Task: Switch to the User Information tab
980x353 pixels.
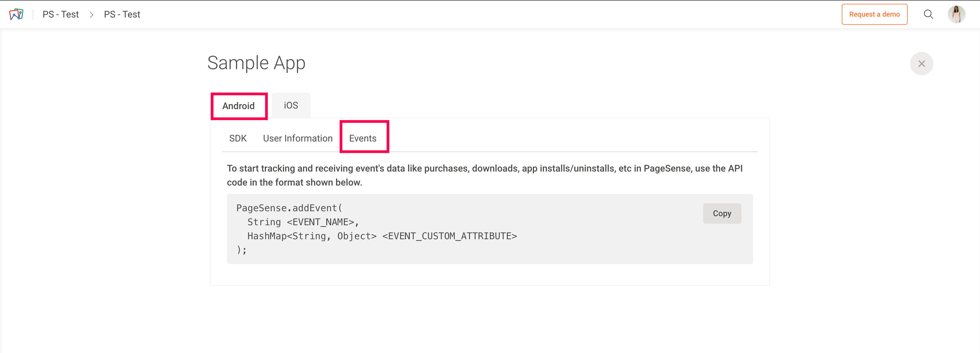Action: coord(297,139)
